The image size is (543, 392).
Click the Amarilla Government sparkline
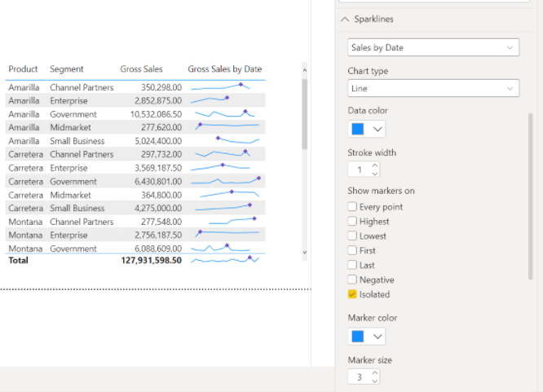coord(225,113)
